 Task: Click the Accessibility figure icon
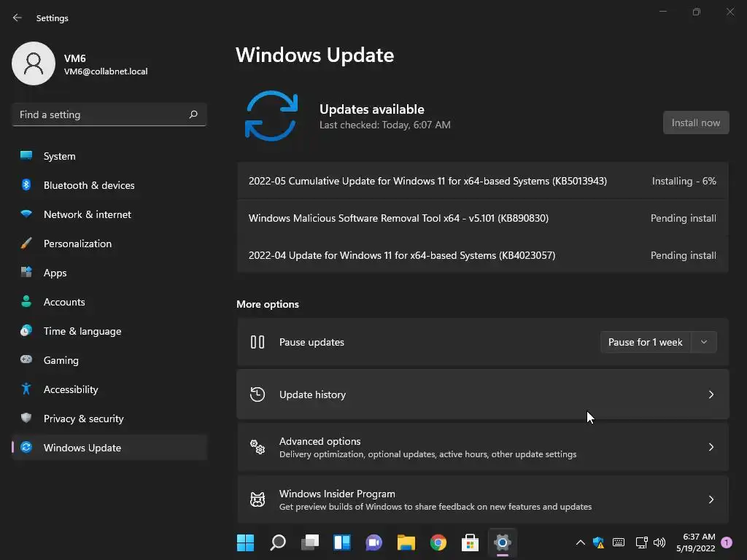point(26,389)
